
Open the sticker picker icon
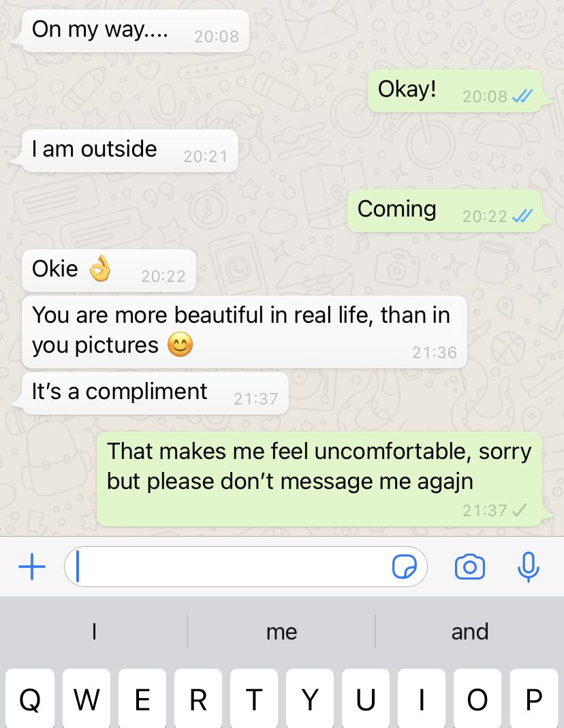[405, 567]
